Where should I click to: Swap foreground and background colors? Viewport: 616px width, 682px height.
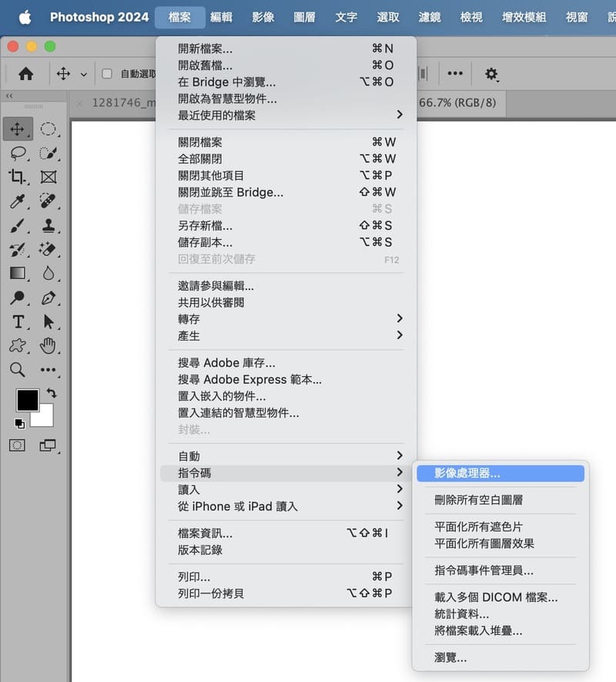[x=52, y=393]
